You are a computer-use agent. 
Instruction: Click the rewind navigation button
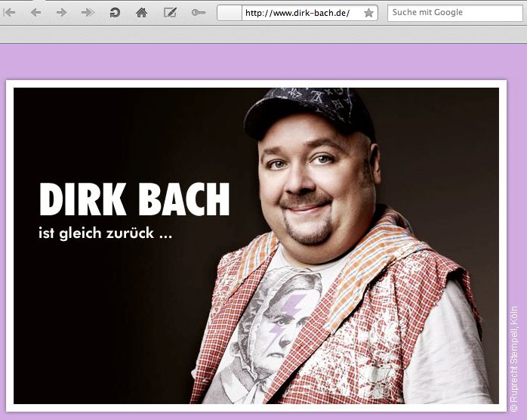pyautogui.click(x=9, y=13)
